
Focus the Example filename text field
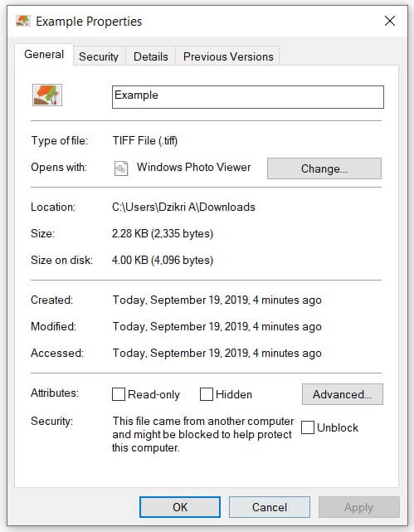coord(248,97)
